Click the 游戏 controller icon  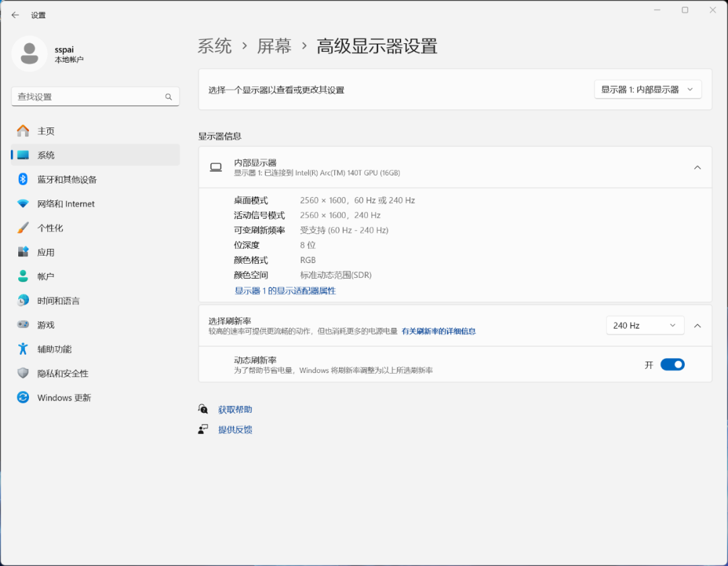23,324
